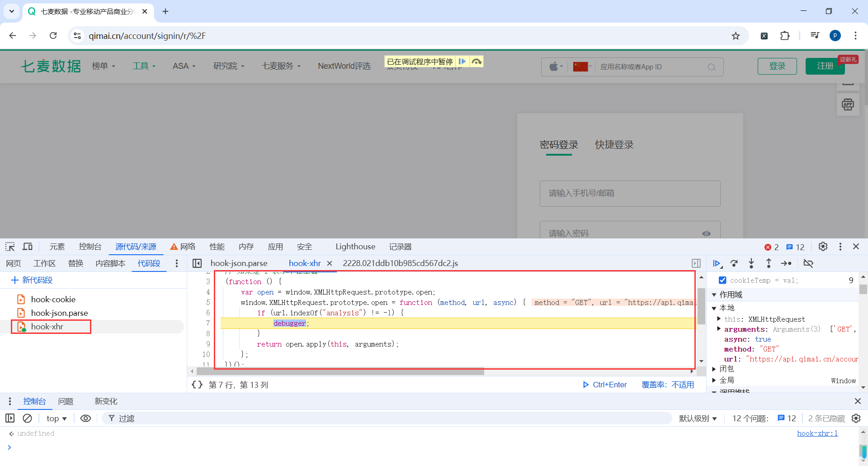Viewport: 868px width, 466px height.
Task: Click the 注册 button
Action: click(825, 66)
